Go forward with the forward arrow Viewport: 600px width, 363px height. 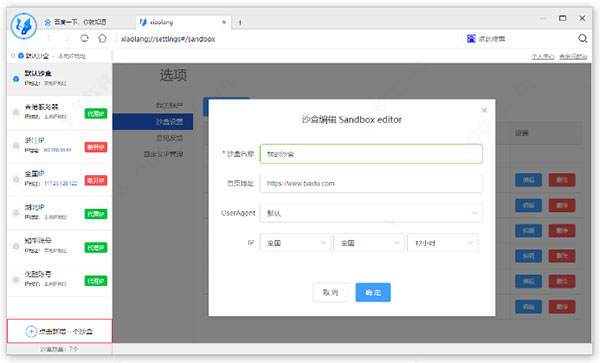pyautogui.click(x=67, y=38)
